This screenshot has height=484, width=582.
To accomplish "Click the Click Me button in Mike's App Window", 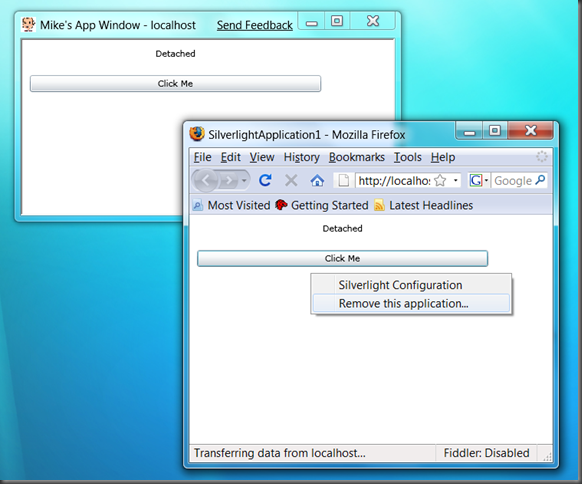I will tap(176, 84).
